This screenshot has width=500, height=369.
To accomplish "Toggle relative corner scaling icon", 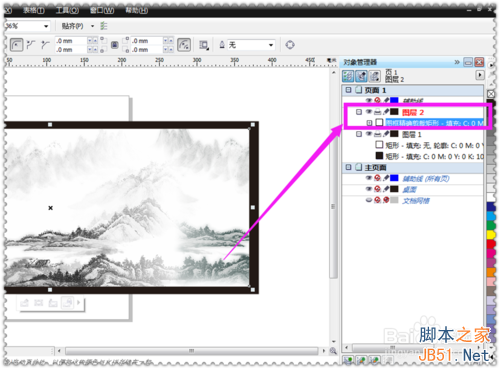I will 184,45.
